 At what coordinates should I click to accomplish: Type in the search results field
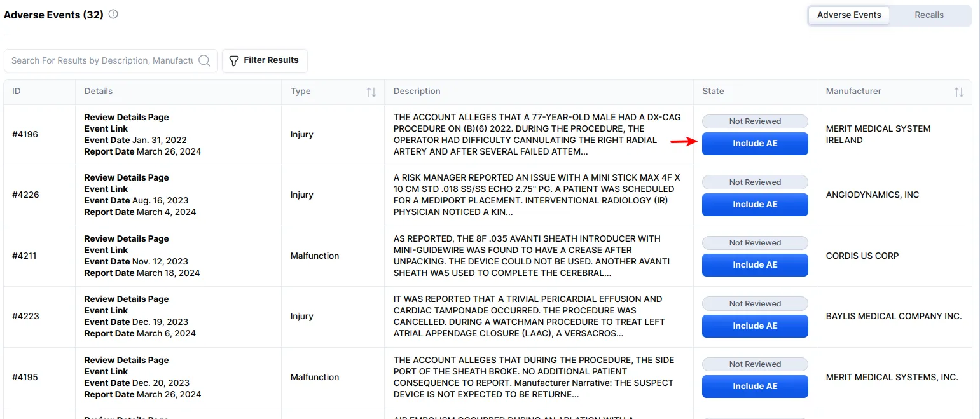[x=102, y=60]
